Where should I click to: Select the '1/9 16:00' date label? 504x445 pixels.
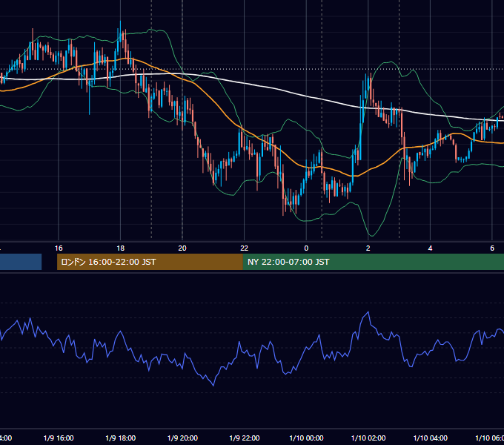pyautogui.click(x=59, y=438)
